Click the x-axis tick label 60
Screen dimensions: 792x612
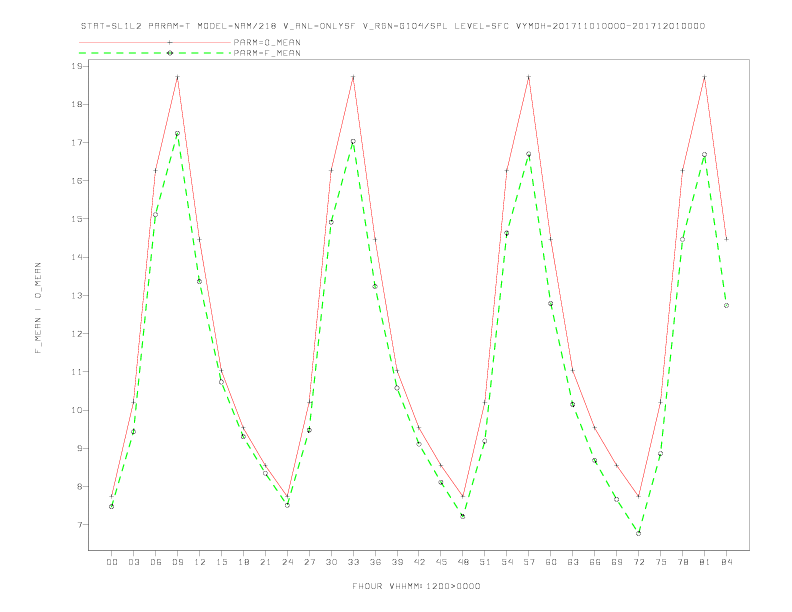pyautogui.click(x=551, y=562)
